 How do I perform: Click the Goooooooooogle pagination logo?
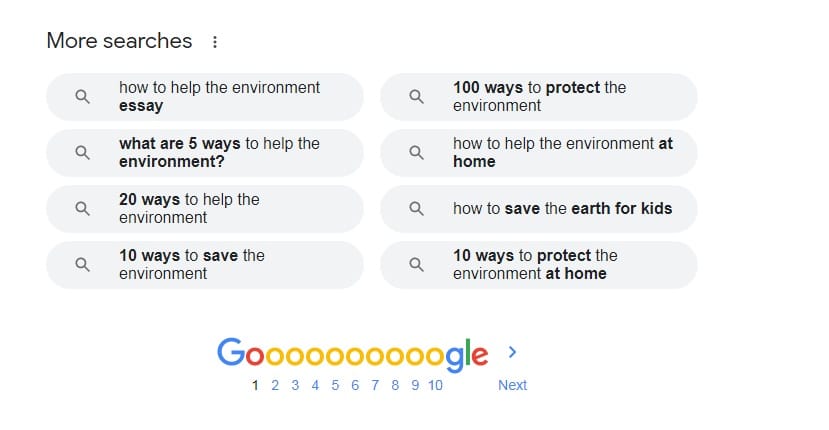click(x=353, y=354)
